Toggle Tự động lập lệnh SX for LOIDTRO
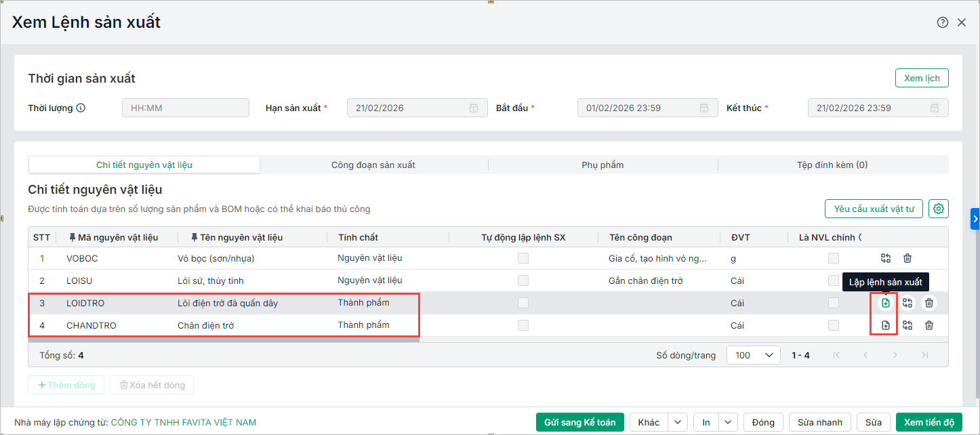 coord(523,304)
